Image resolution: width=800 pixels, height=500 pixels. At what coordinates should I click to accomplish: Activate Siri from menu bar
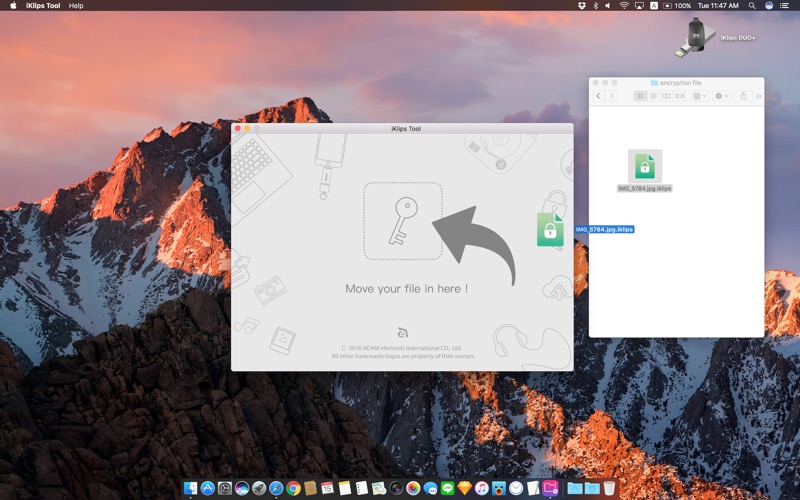(769, 6)
